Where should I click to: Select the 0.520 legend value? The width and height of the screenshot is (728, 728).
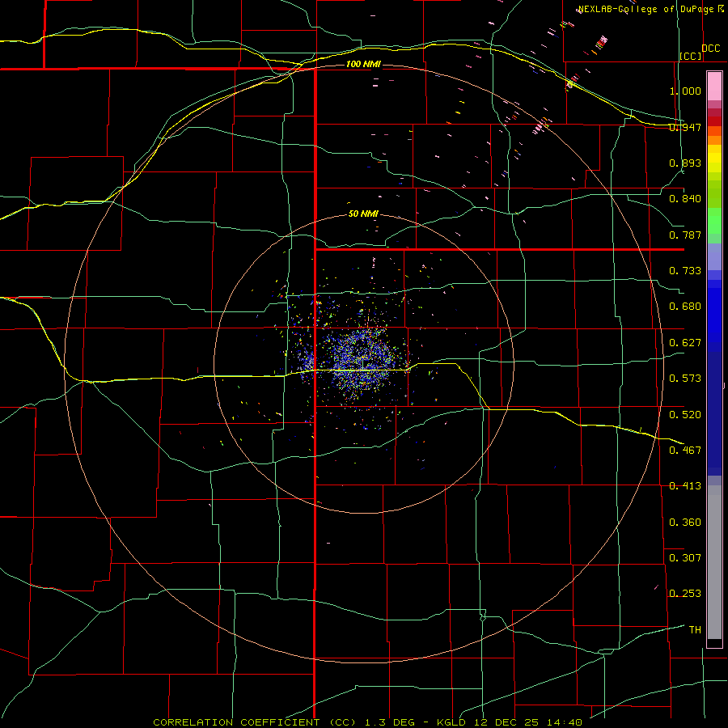pyautogui.click(x=685, y=414)
